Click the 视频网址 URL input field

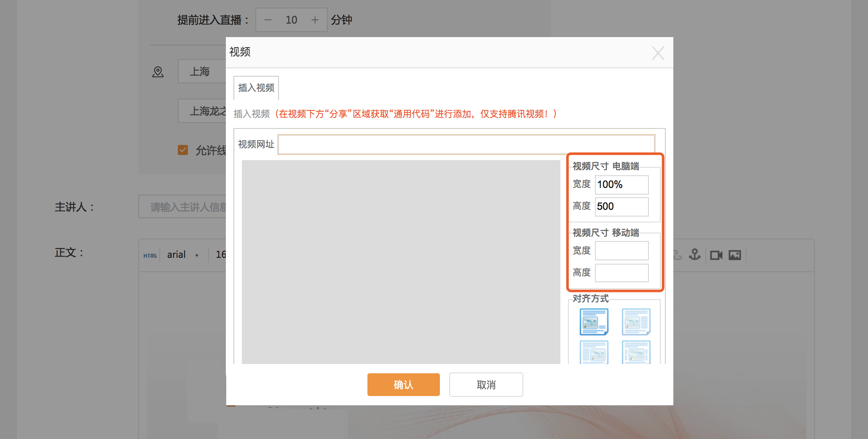tap(466, 145)
